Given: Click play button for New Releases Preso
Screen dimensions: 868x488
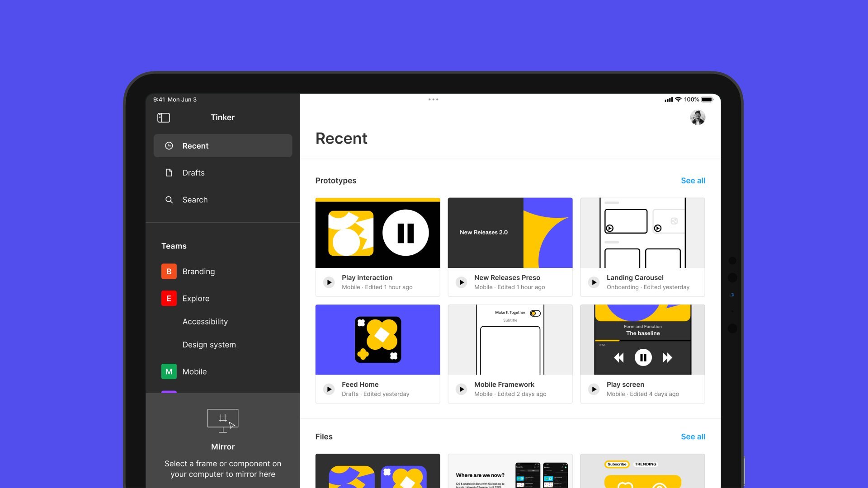Looking at the screenshot, I should (x=462, y=282).
